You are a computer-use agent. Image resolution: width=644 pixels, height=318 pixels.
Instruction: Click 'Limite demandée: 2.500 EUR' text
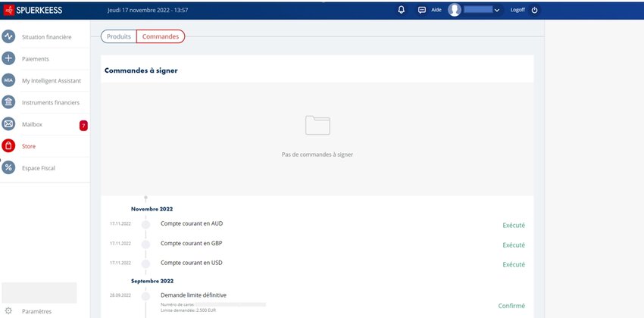click(x=188, y=310)
